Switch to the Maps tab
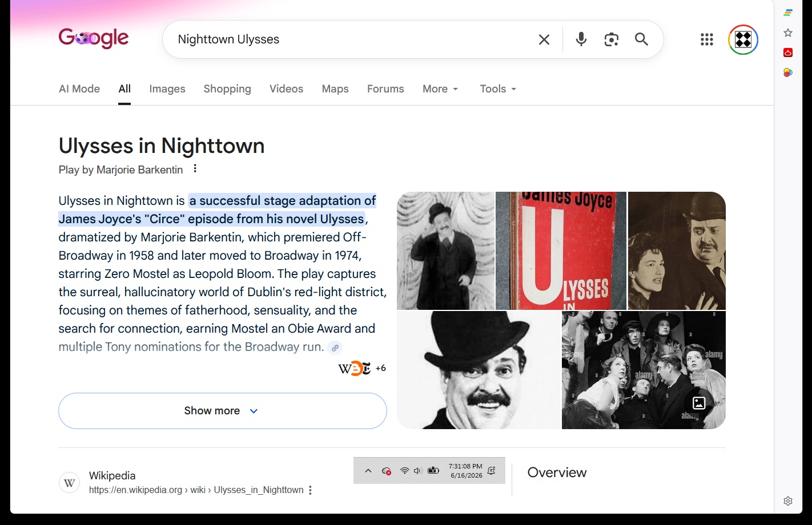This screenshot has width=812, height=525. 335,89
